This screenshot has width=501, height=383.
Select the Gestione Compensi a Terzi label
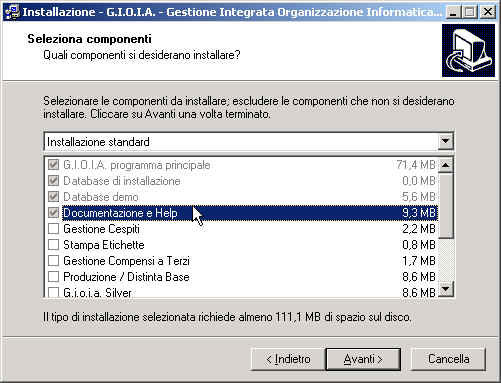pos(126,261)
